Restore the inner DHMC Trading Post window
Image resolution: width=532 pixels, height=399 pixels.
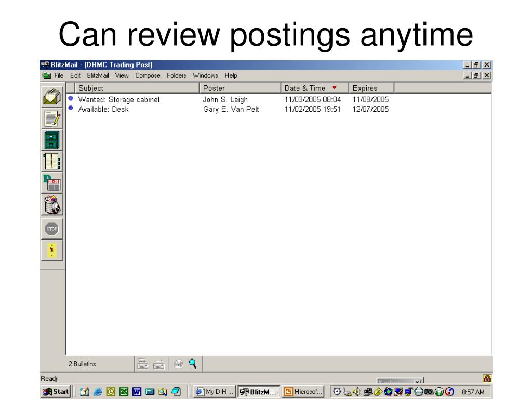477,76
